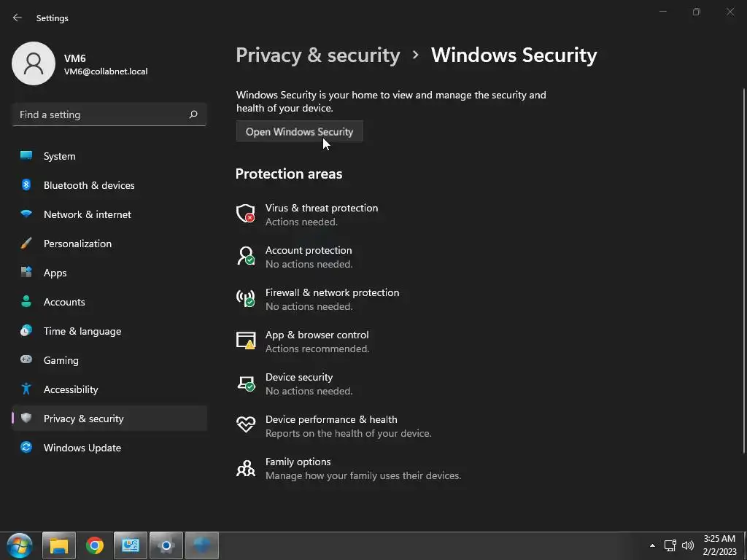
Task: Show hidden icons in system tray
Action: (652, 545)
